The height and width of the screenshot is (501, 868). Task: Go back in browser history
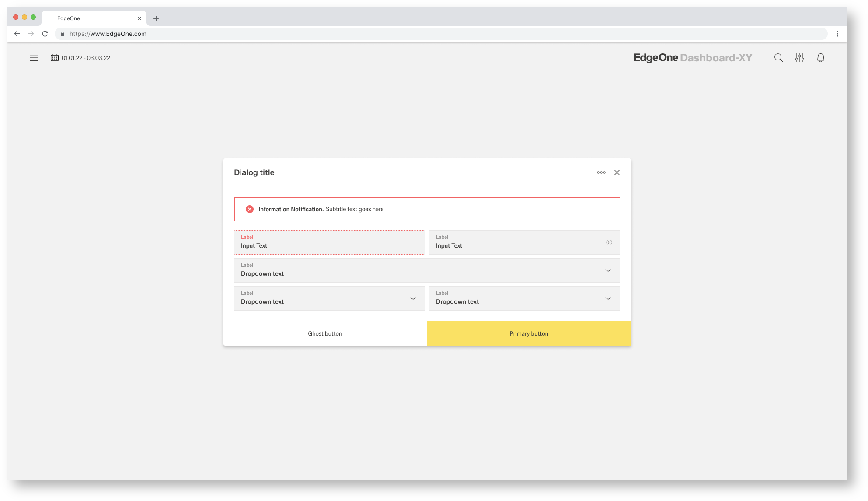17,34
